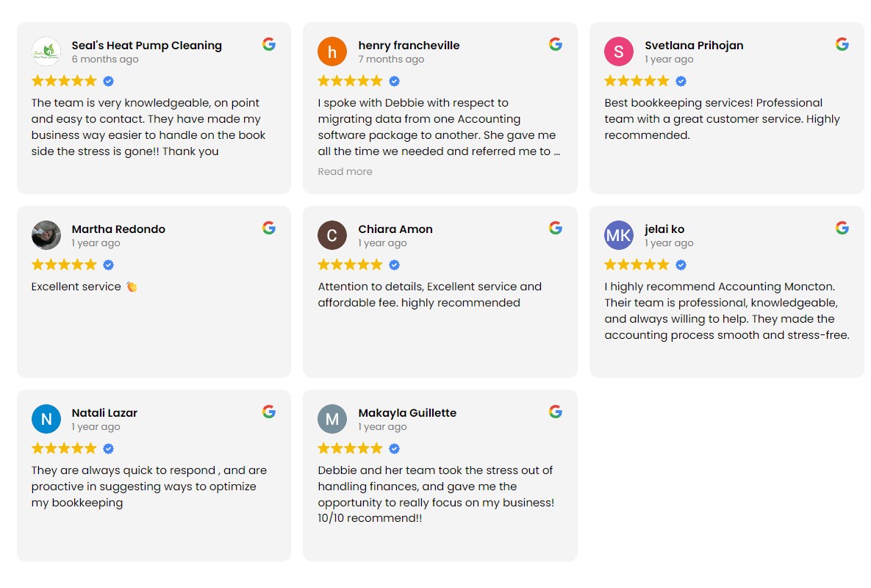Click the orange 'h' avatar of henry francheville
Image resolution: width=871 pixels, height=588 pixels.
coord(332,51)
